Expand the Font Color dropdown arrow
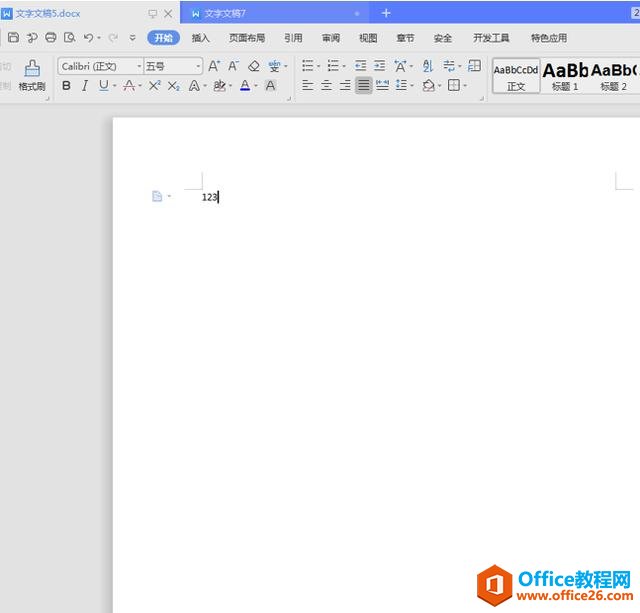 [256, 86]
